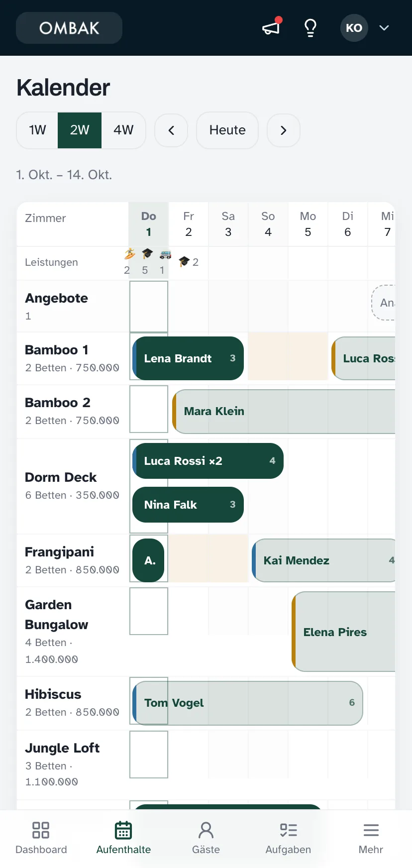Switch calendar to 1W view
Viewport: 412px width, 868px height.
[37, 130]
